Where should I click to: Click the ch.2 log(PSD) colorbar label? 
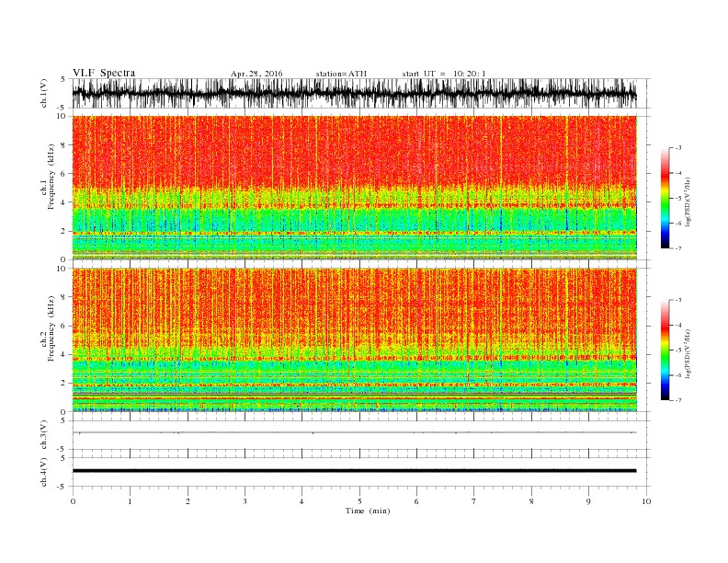click(x=688, y=353)
